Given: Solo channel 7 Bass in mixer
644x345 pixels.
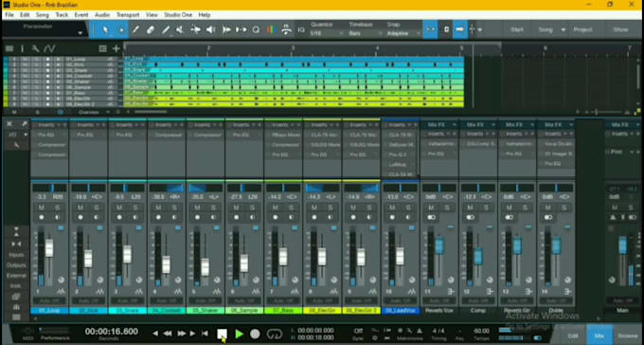Looking at the screenshot, I should click(x=291, y=208).
